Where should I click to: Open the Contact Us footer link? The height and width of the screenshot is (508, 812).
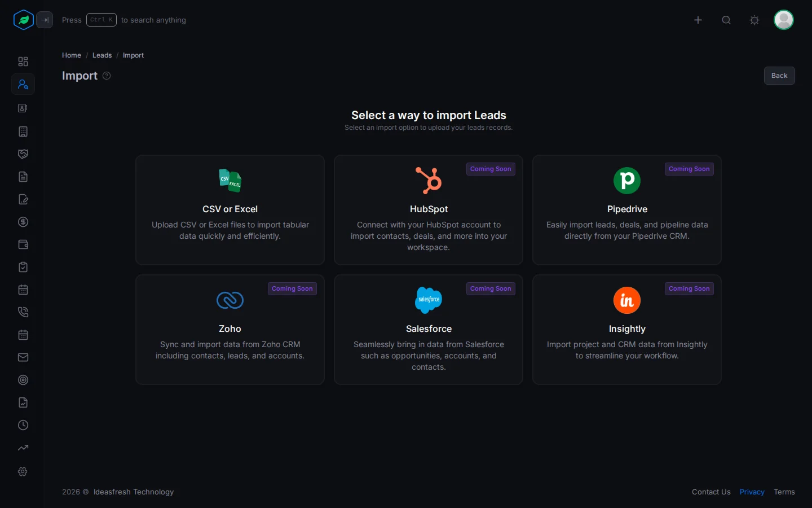(x=711, y=492)
